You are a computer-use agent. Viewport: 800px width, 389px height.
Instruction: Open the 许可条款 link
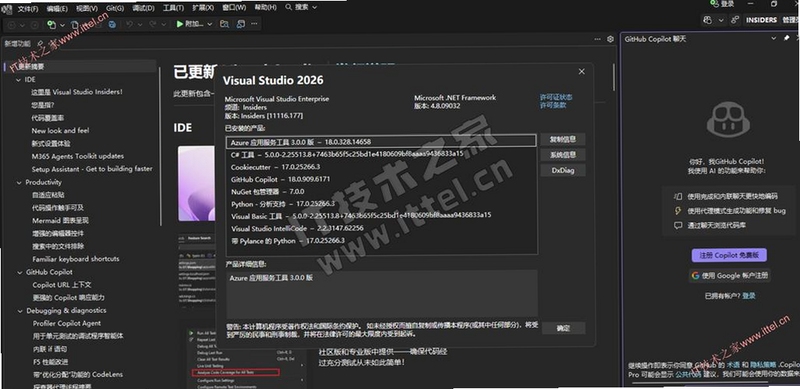coord(553,105)
